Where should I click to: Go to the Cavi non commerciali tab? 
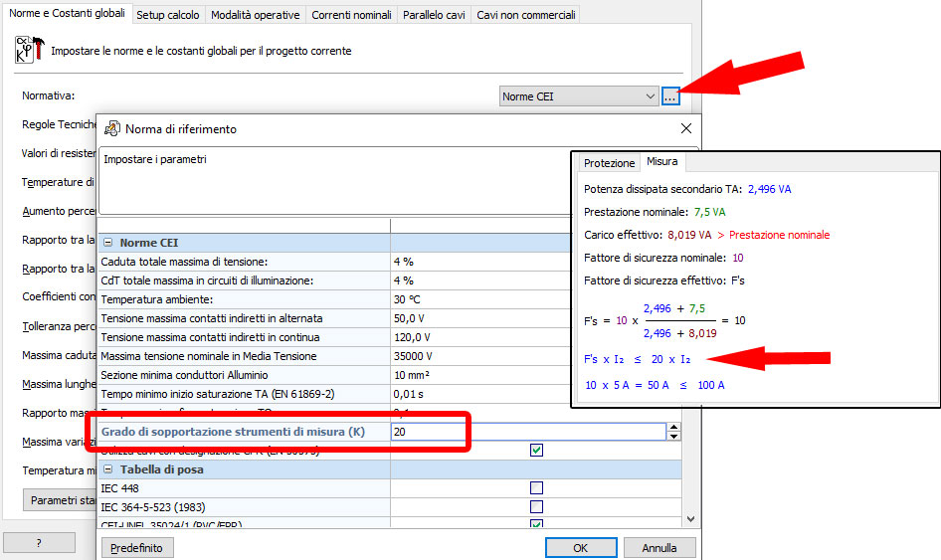[524, 15]
